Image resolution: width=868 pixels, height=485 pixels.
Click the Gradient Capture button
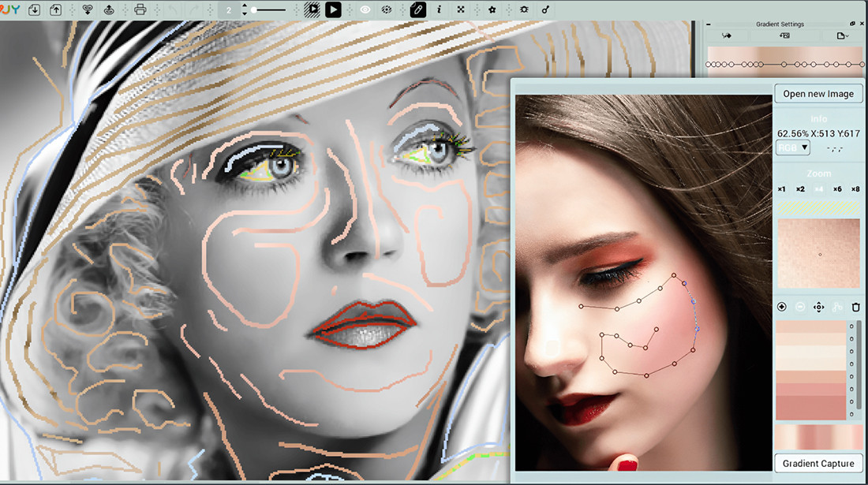[818, 464]
